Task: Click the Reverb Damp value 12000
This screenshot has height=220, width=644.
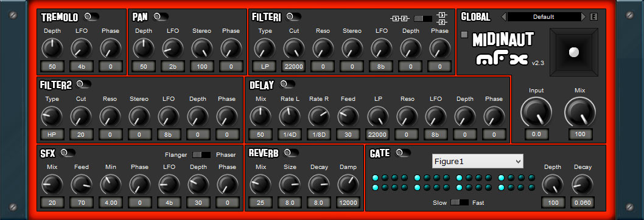Action: pos(348,202)
